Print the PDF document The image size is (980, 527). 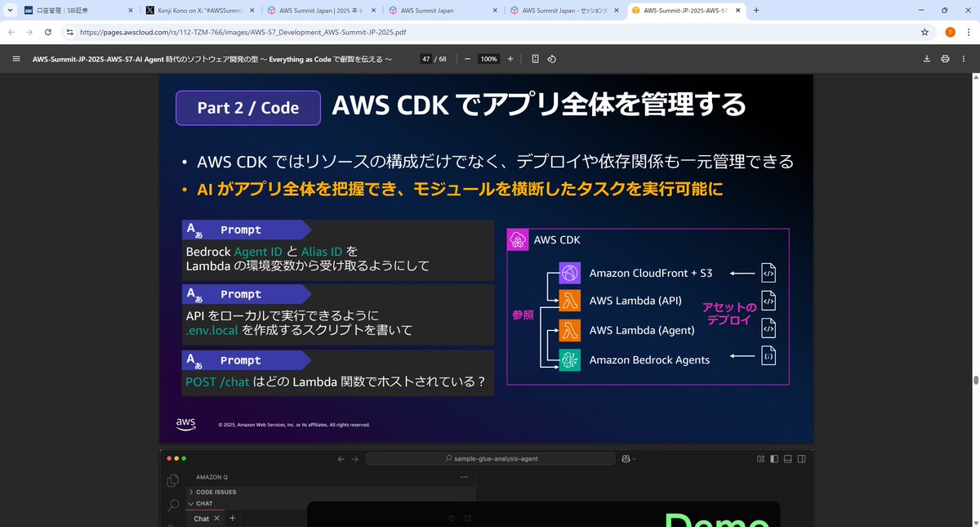(945, 59)
